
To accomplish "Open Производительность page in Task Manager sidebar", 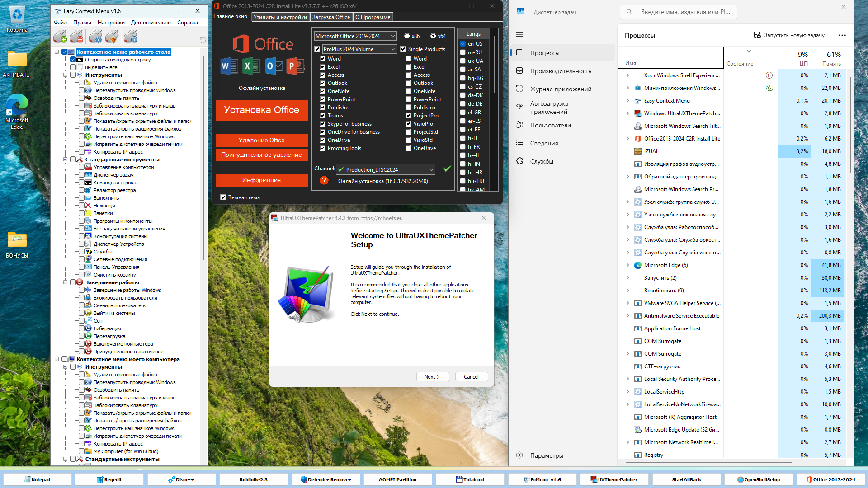I will tap(560, 71).
